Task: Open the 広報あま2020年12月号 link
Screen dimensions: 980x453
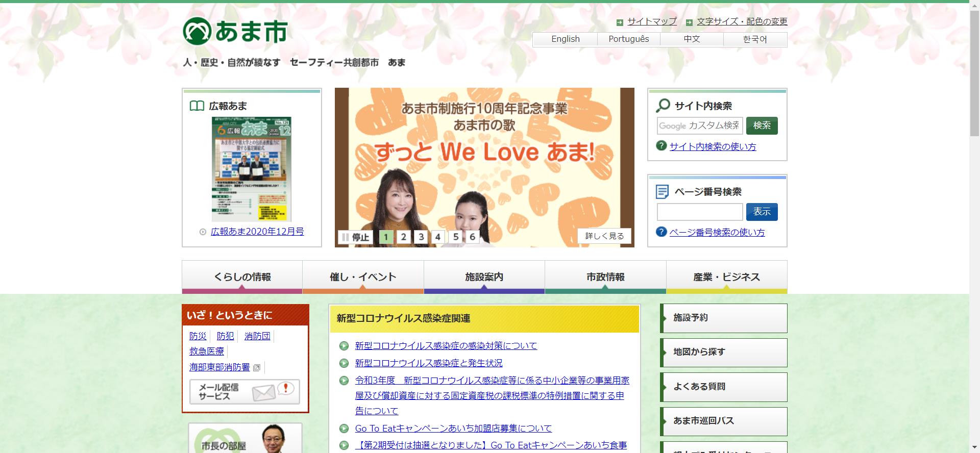Action: pos(257,232)
